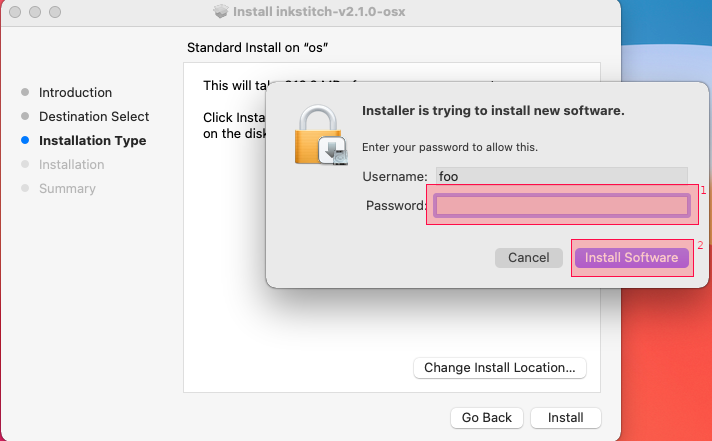Cancel the authentication dialog
Viewport: 712px width, 441px height.
(x=529, y=258)
